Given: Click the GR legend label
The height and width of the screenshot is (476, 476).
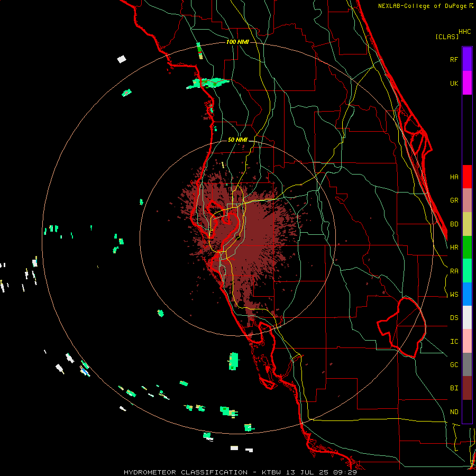Looking at the screenshot, I should pyautogui.click(x=454, y=200).
